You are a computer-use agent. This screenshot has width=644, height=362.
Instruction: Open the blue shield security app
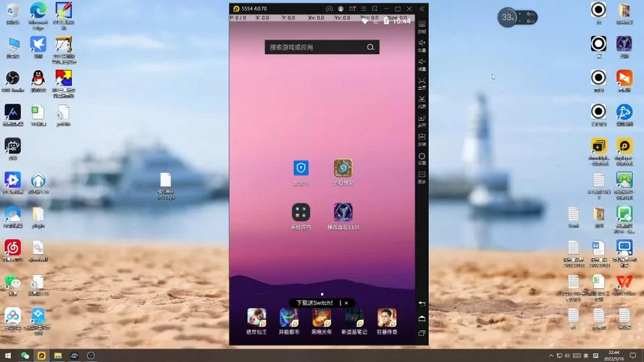pyautogui.click(x=301, y=169)
